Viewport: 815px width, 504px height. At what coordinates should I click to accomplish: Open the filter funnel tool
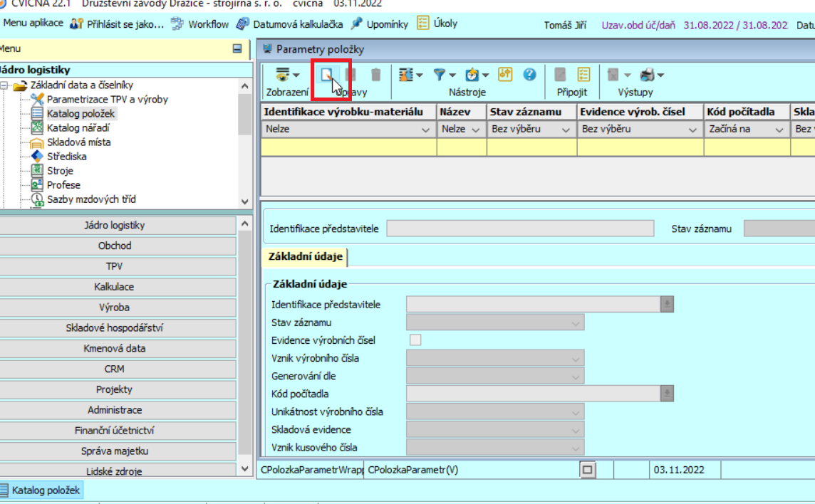pos(440,75)
